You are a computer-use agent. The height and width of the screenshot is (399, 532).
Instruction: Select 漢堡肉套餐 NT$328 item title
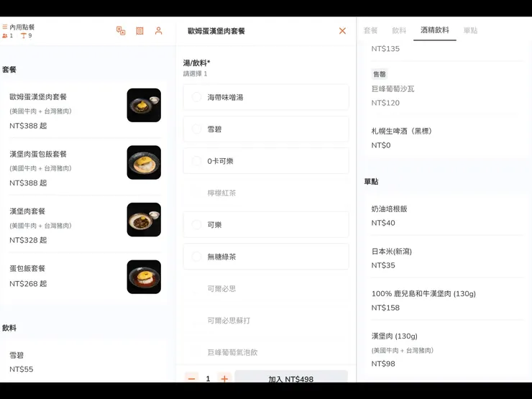click(x=27, y=211)
